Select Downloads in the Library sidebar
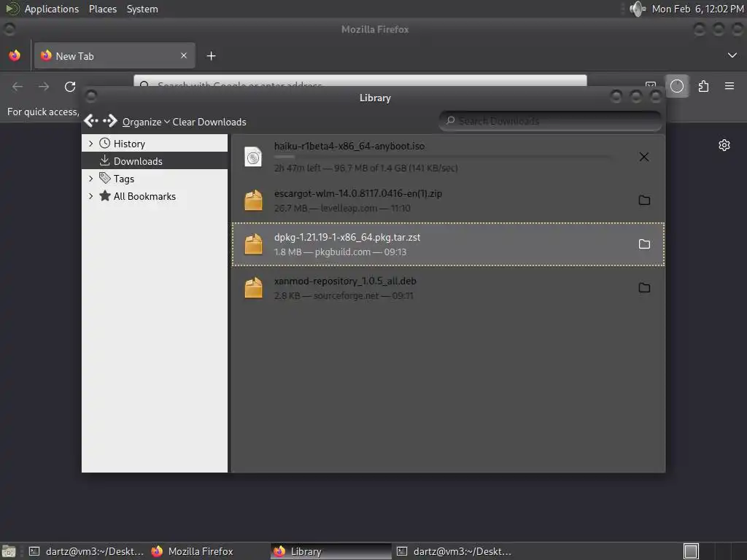Image resolution: width=747 pixels, height=560 pixels. pos(155,161)
